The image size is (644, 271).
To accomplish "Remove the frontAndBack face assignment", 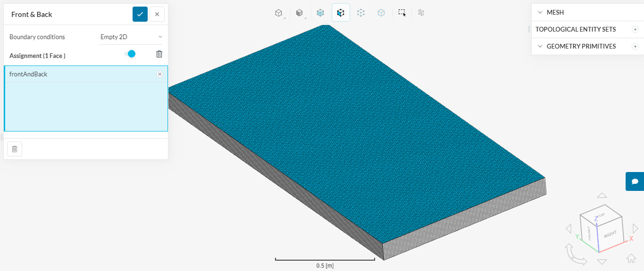I will point(159,74).
